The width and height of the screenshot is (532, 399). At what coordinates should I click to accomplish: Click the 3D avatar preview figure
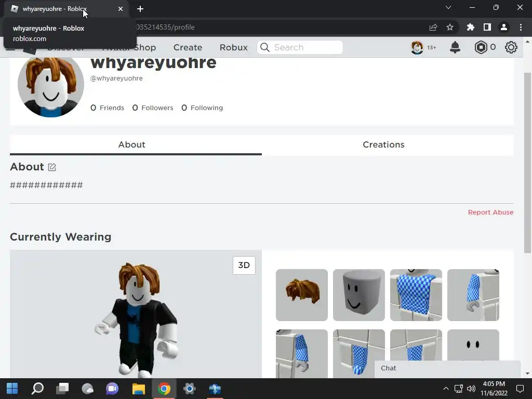pyautogui.click(x=137, y=319)
